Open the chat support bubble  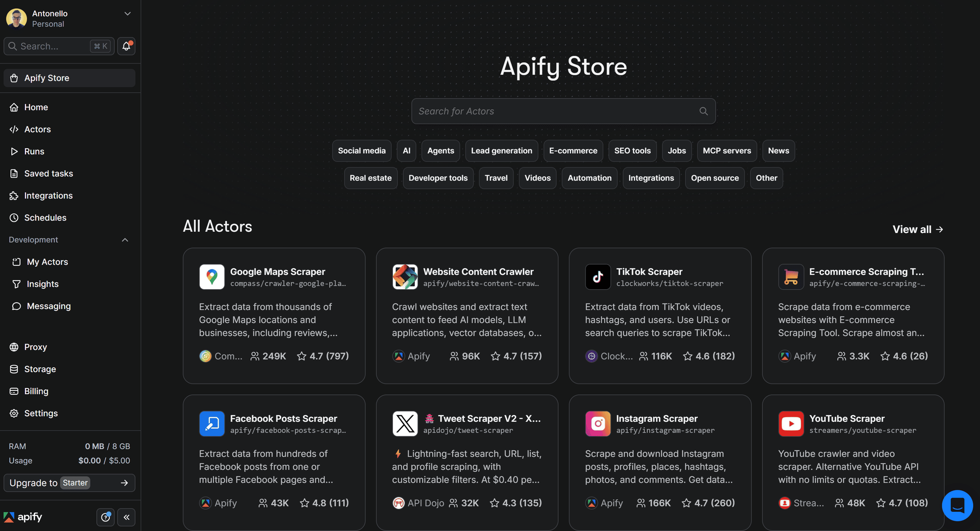[957, 506]
